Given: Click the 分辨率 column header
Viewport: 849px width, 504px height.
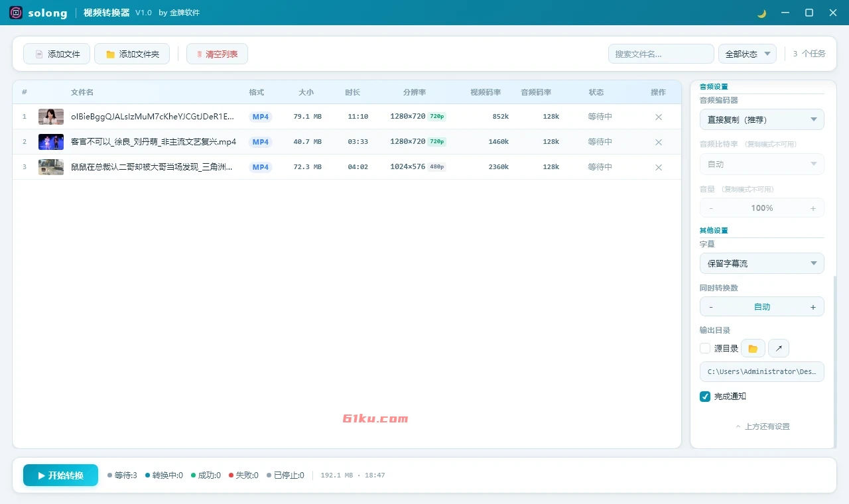Looking at the screenshot, I should tap(414, 92).
